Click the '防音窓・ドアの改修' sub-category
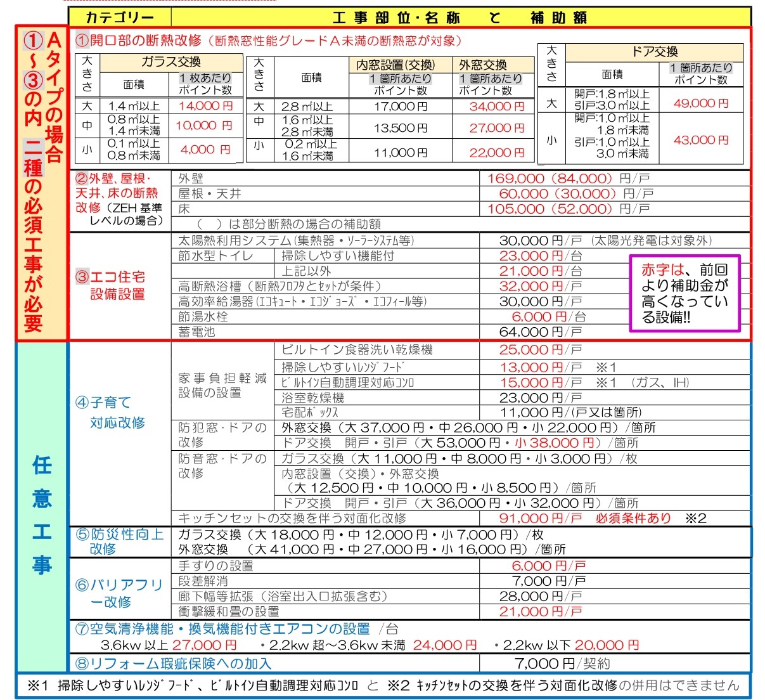The height and width of the screenshot is (700, 765). point(222,465)
